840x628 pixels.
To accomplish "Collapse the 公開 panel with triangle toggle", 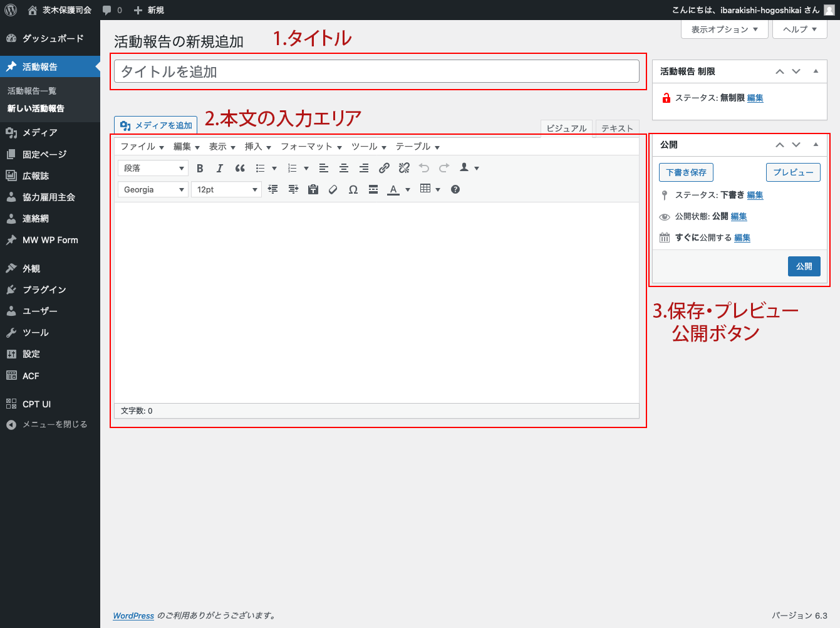I will click(816, 144).
